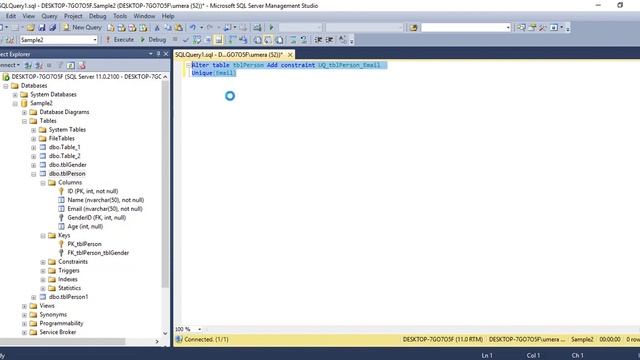Parse query with the checkmark icon
The height and width of the screenshot is (360, 640).
[186, 40]
